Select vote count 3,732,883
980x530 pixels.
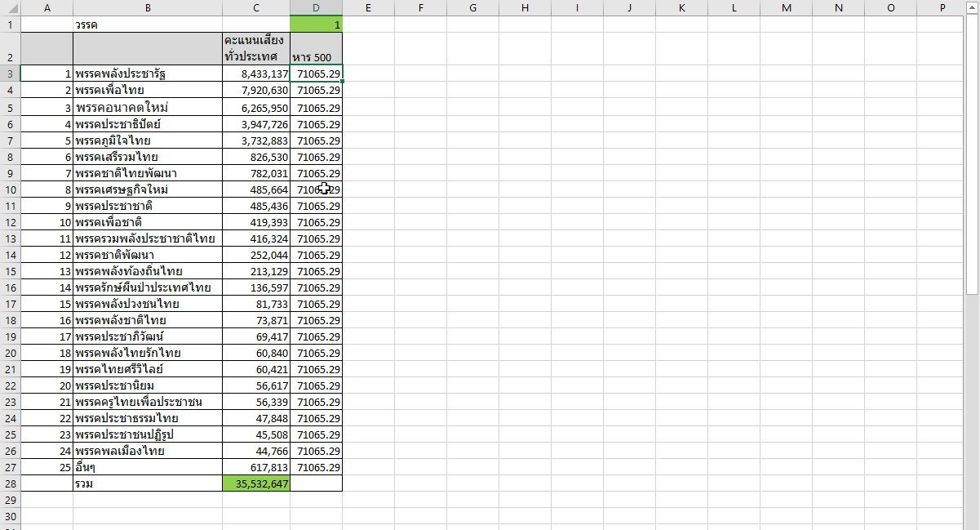256,140
